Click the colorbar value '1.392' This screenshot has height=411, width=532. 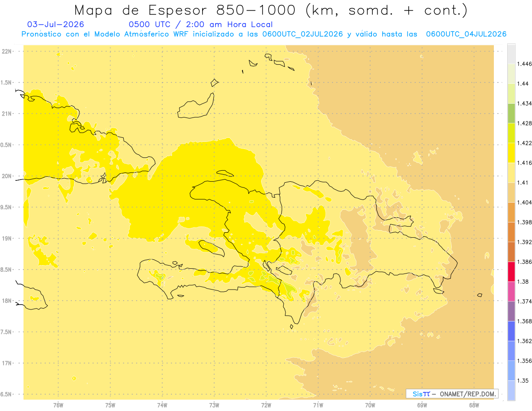pyautogui.click(x=525, y=242)
